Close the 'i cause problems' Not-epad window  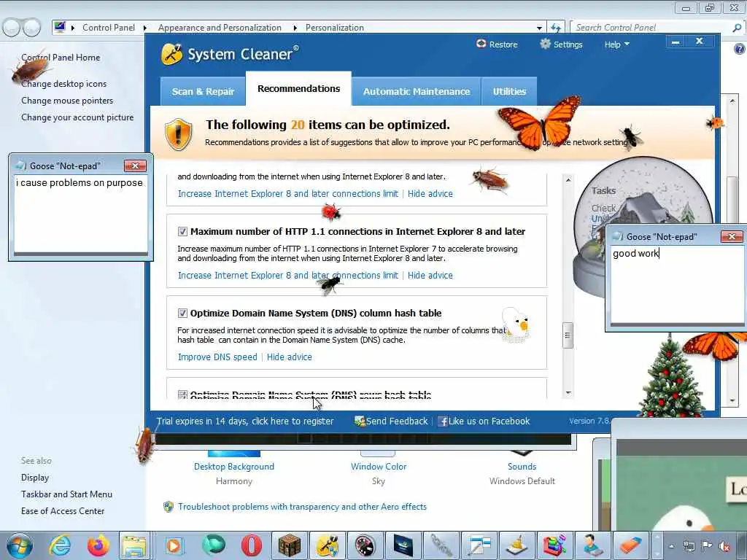point(135,166)
